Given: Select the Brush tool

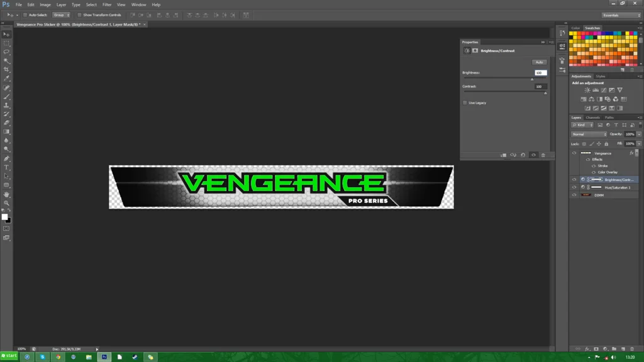Looking at the screenshot, I should [6, 96].
